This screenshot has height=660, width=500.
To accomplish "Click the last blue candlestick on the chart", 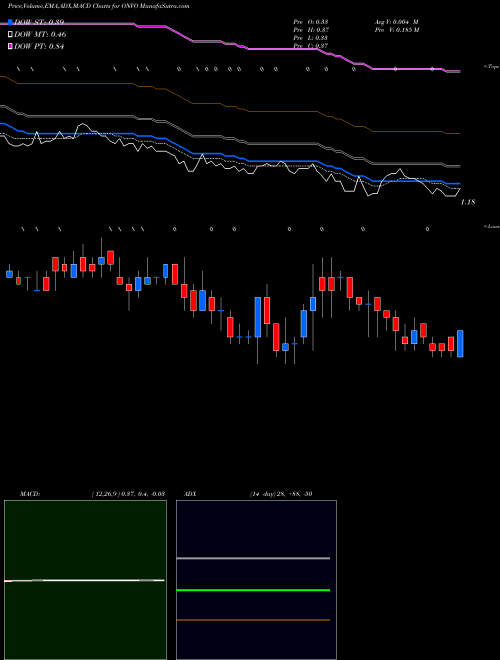I will pos(460,343).
